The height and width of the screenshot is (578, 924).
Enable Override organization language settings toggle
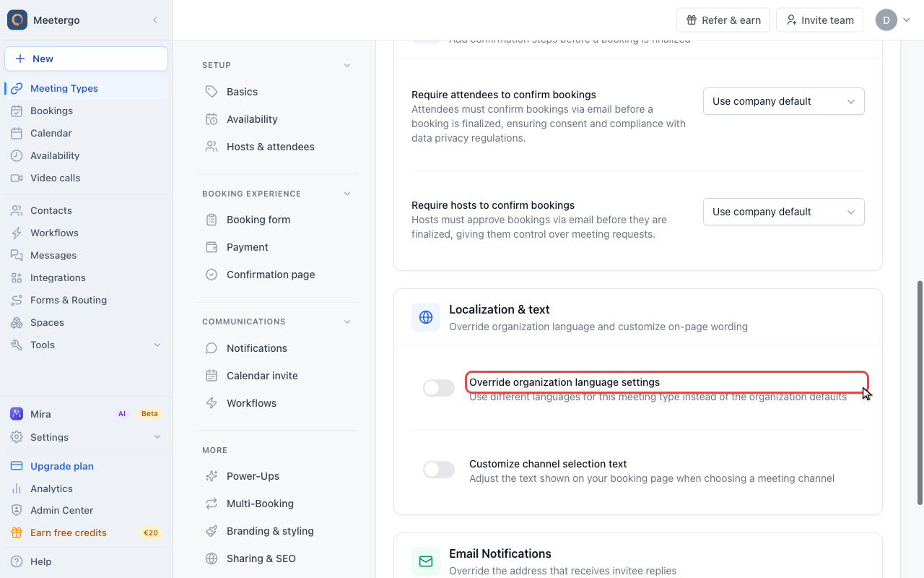point(439,388)
